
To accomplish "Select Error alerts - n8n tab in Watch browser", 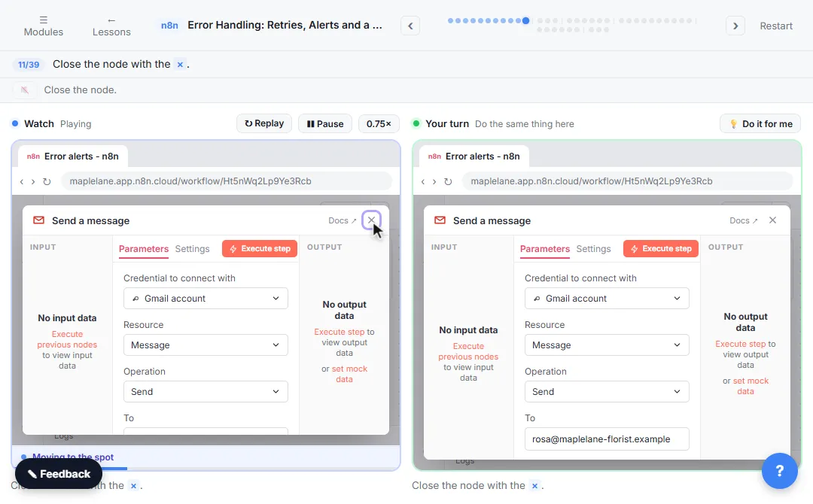I will tap(73, 156).
